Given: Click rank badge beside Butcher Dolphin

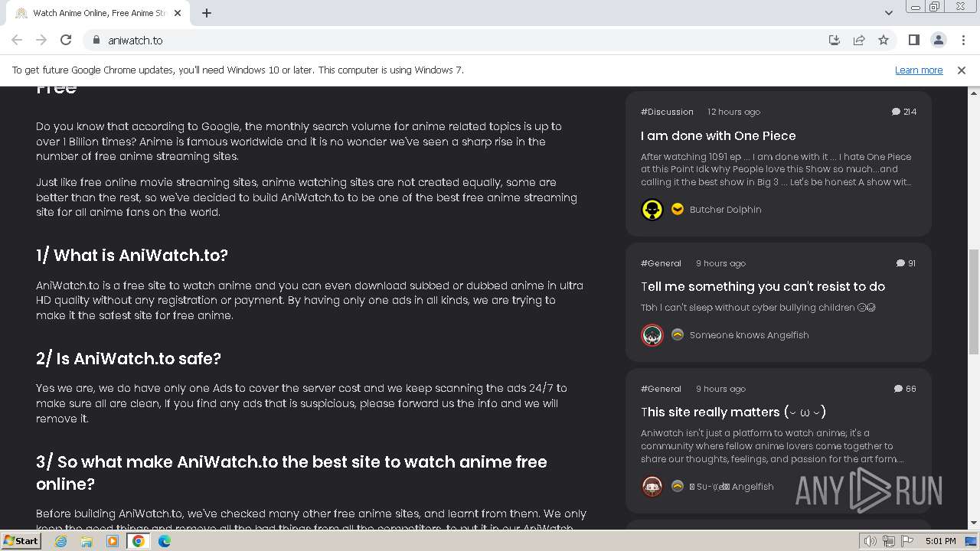Looking at the screenshot, I should pos(678,209).
